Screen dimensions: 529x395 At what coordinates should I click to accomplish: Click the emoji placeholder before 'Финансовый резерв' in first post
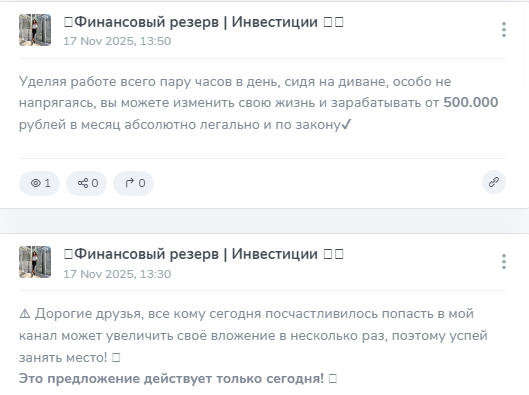(x=68, y=23)
